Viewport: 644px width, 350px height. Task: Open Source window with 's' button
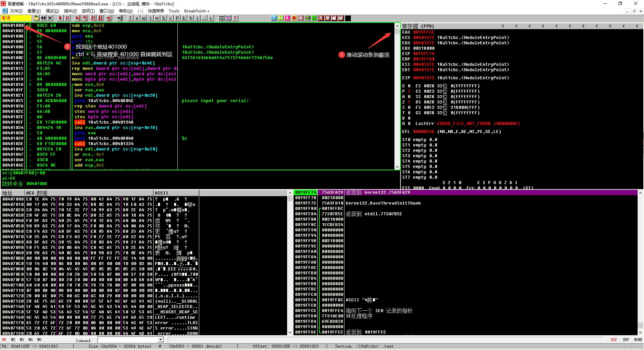[211, 18]
